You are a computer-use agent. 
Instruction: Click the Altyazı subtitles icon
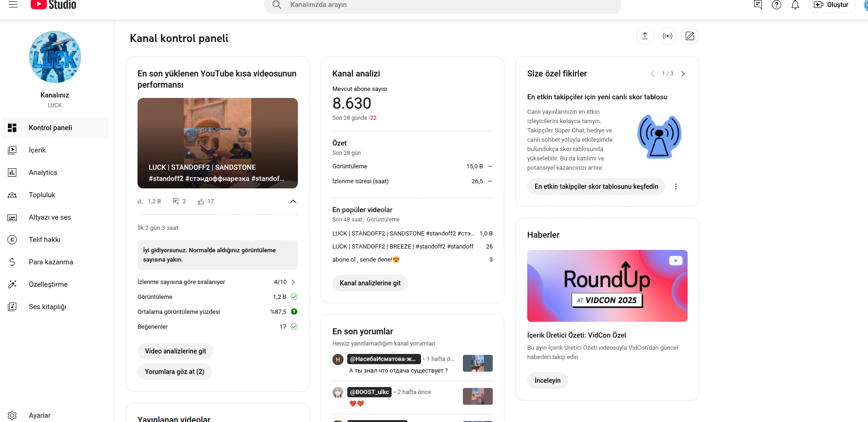(12, 217)
